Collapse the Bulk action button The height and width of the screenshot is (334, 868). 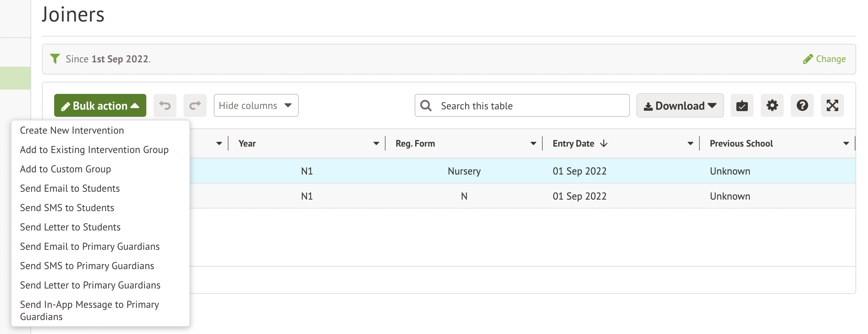(x=100, y=105)
